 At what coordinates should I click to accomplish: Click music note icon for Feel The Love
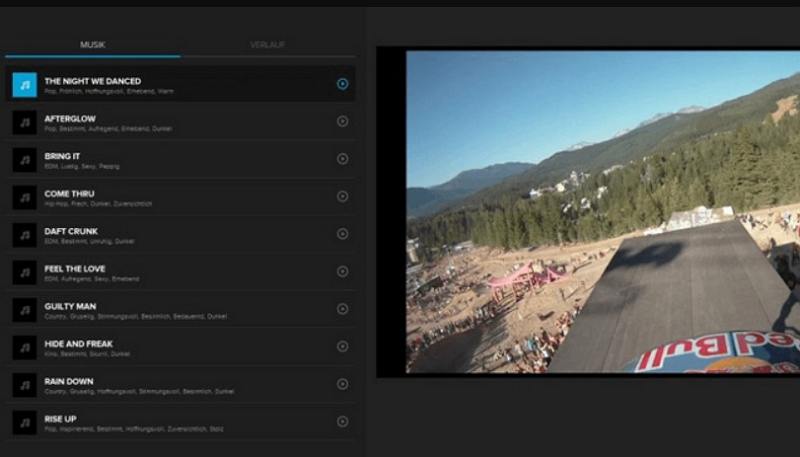(24, 272)
